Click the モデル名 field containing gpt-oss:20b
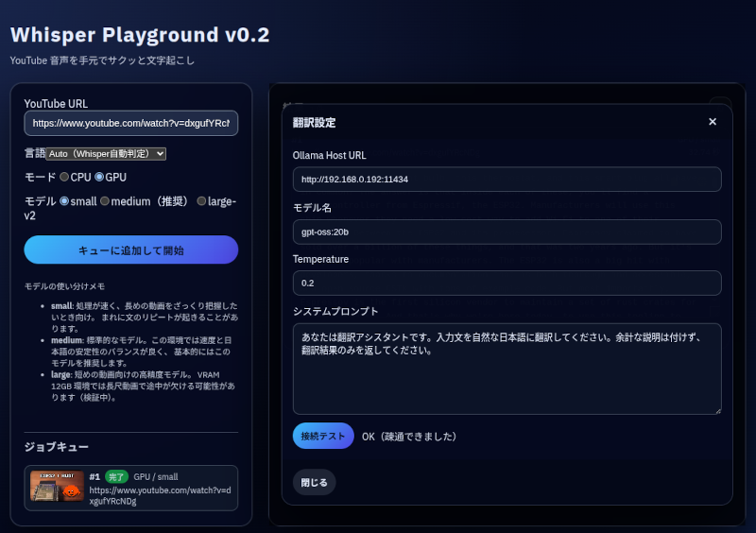This screenshot has height=533, width=756. (507, 232)
